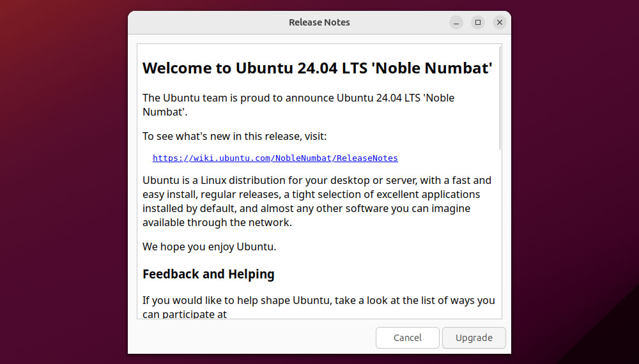Click the Upgrade button

coord(474,338)
